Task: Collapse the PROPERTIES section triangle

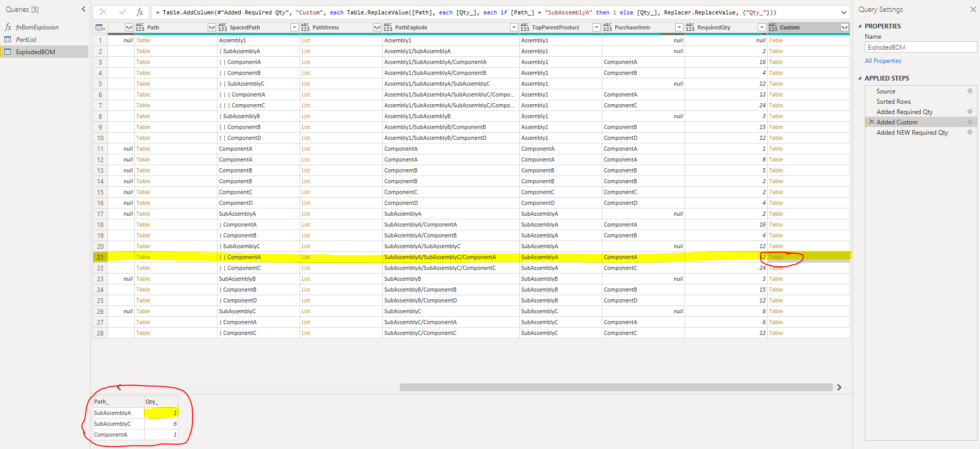Action: [x=860, y=26]
